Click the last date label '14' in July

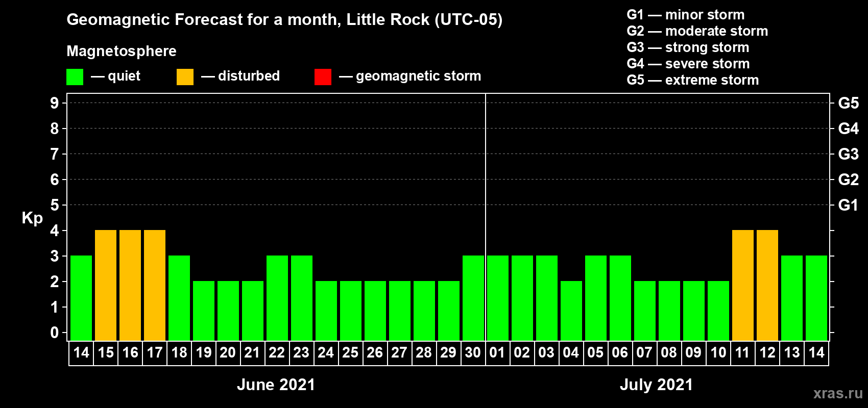[x=816, y=352]
